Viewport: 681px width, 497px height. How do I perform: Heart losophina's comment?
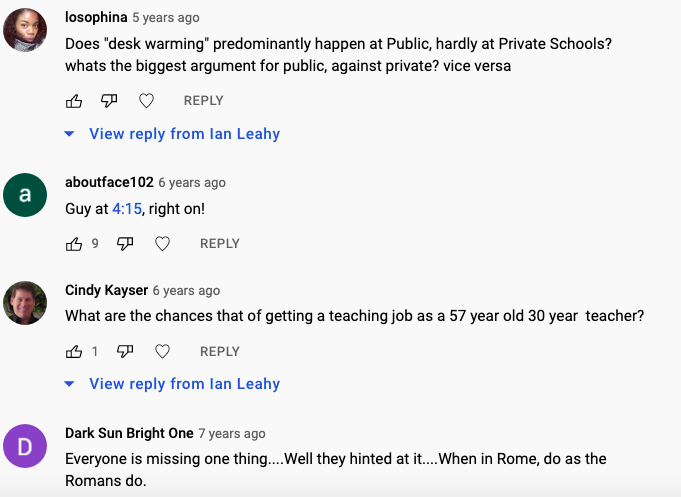pyautogui.click(x=146, y=101)
